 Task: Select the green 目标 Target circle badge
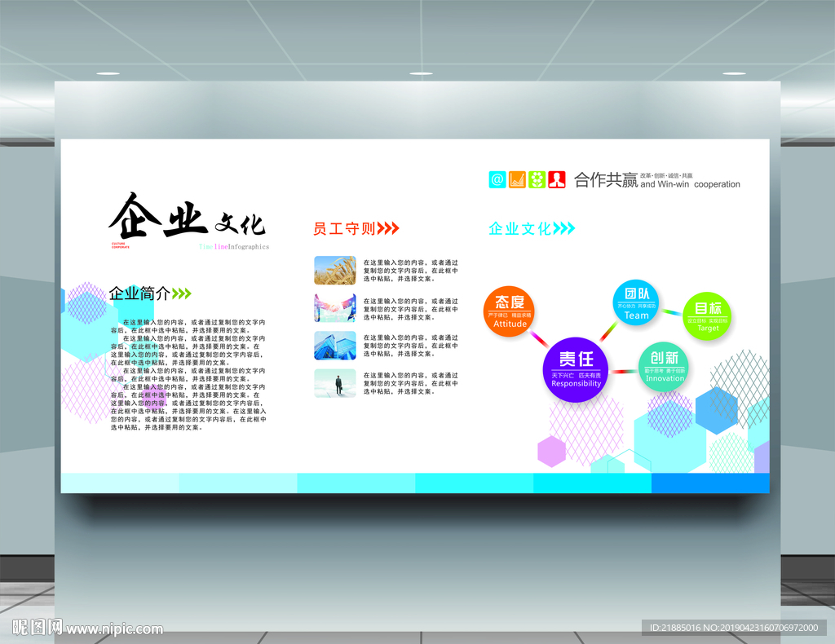(708, 314)
